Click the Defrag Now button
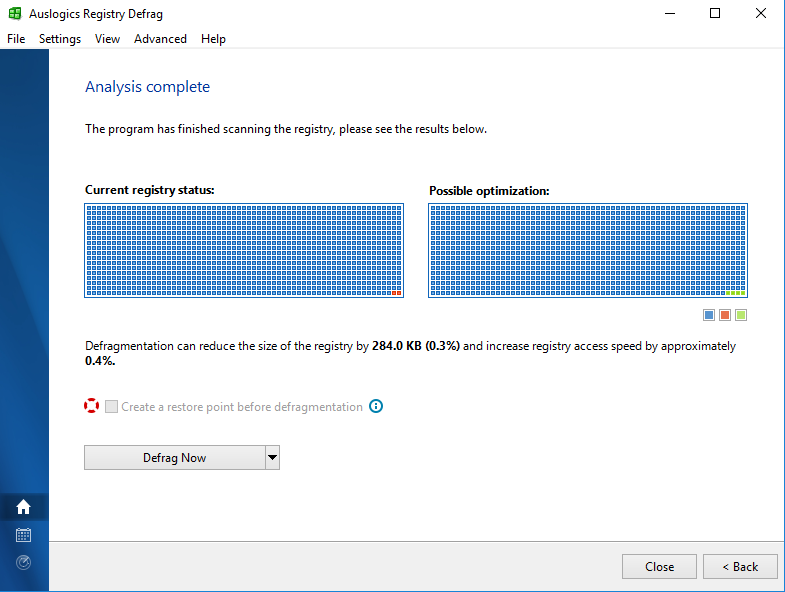785x592 pixels. pos(175,457)
